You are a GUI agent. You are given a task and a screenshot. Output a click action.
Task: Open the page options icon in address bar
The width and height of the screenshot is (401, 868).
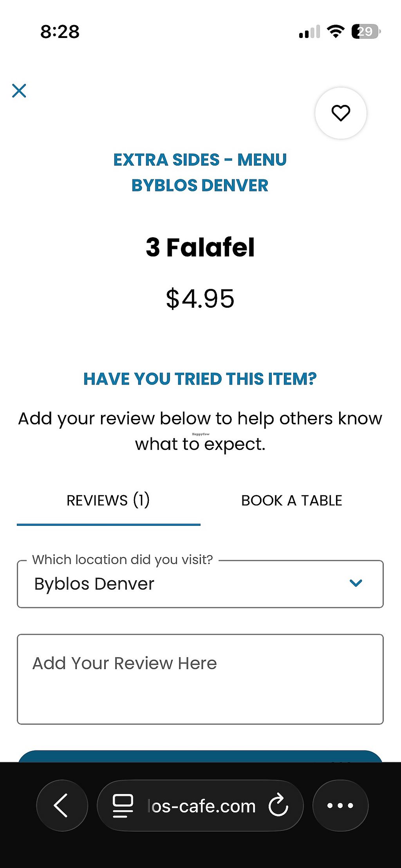pyautogui.click(x=123, y=806)
